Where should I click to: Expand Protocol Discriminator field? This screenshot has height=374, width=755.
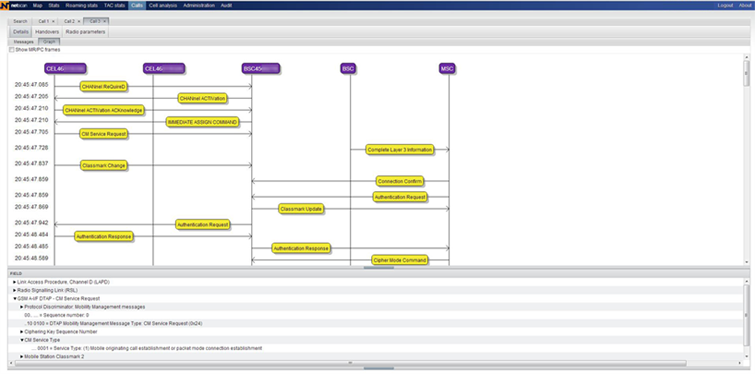point(22,307)
